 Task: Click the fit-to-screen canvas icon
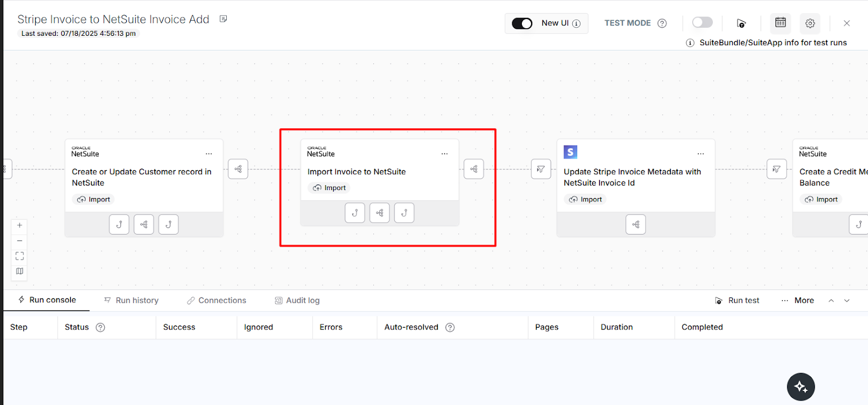pyautogui.click(x=20, y=256)
